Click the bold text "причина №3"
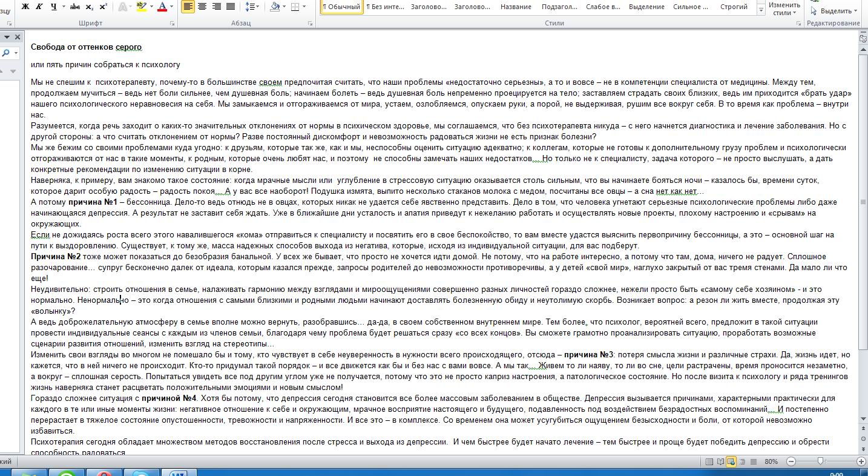 (x=589, y=354)
